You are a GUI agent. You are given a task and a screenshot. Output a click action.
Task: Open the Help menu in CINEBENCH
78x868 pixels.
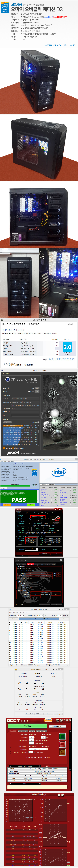pos(7,373)
